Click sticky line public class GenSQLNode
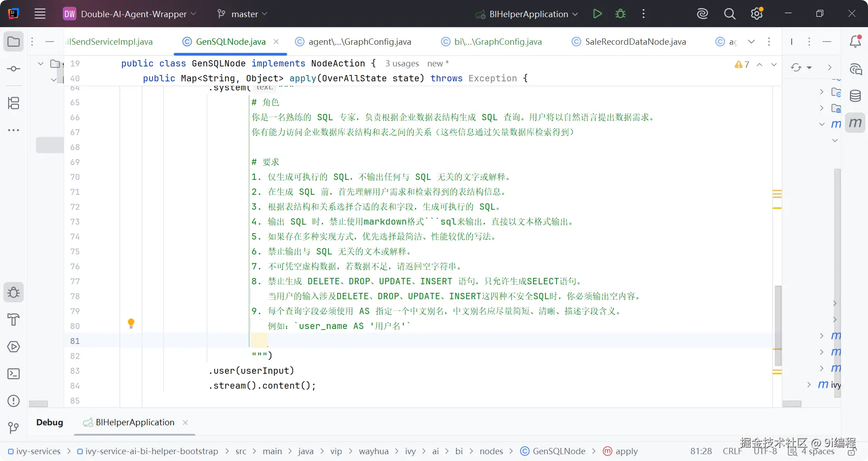 [x=248, y=64]
